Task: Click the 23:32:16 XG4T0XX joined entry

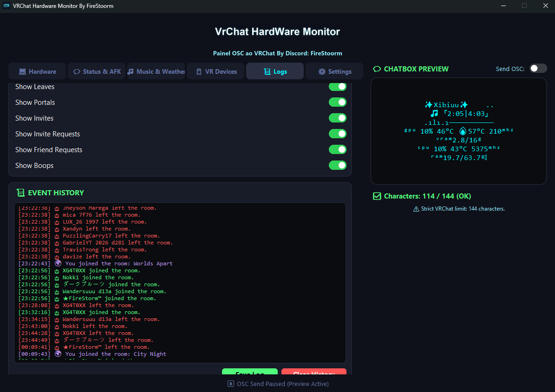Action: [x=79, y=313]
